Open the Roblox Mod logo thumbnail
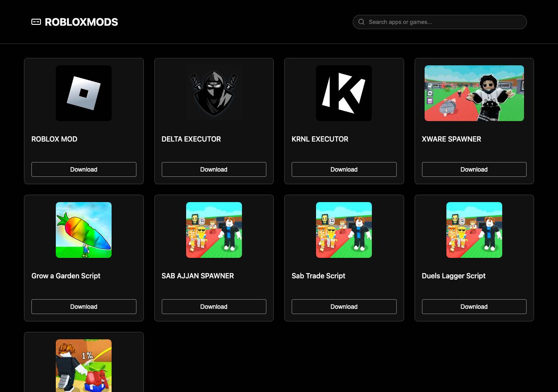The width and height of the screenshot is (558, 392). [x=84, y=93]
